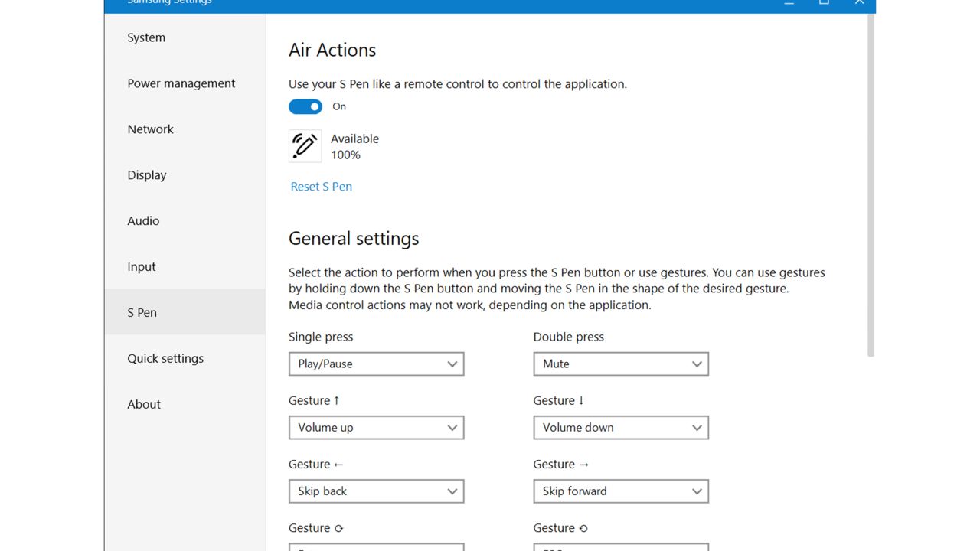Go to Power management settings
Viewport: 980px width, 551px height.
point(185,83)
